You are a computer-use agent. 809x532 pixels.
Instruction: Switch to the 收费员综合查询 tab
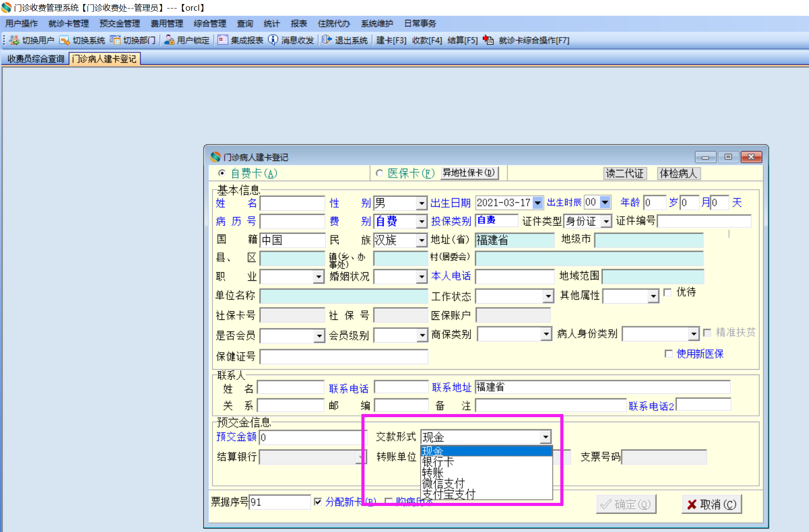pyautogui.click(x=36, y=59)
